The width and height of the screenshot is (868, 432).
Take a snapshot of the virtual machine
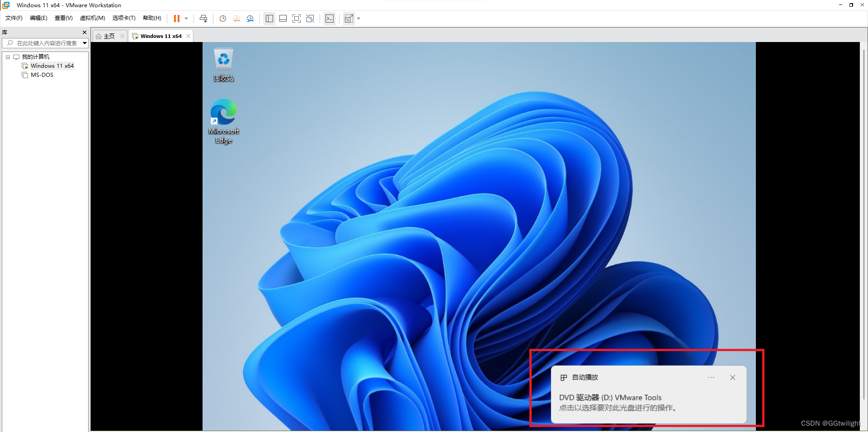pos(222,19)
